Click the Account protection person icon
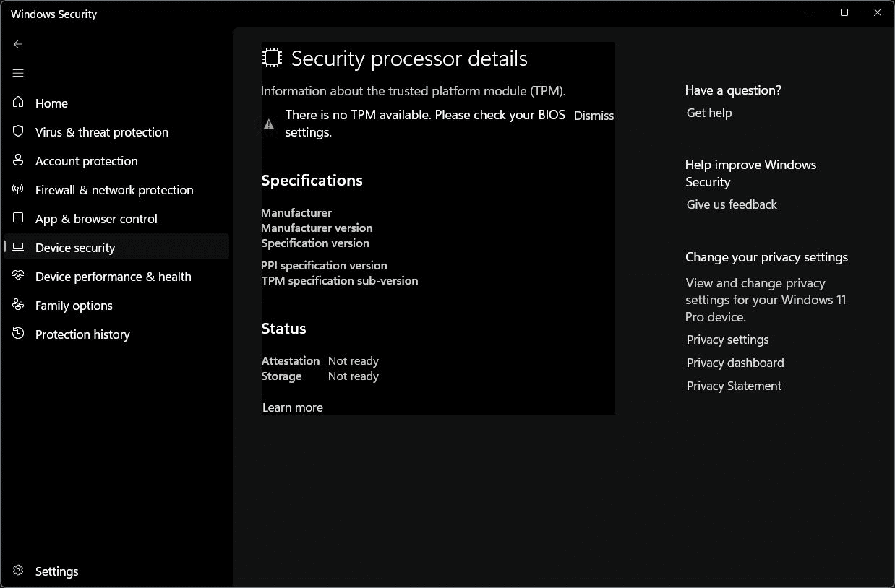This screenshot has width=895, height=588. click(x=19, y=160)
